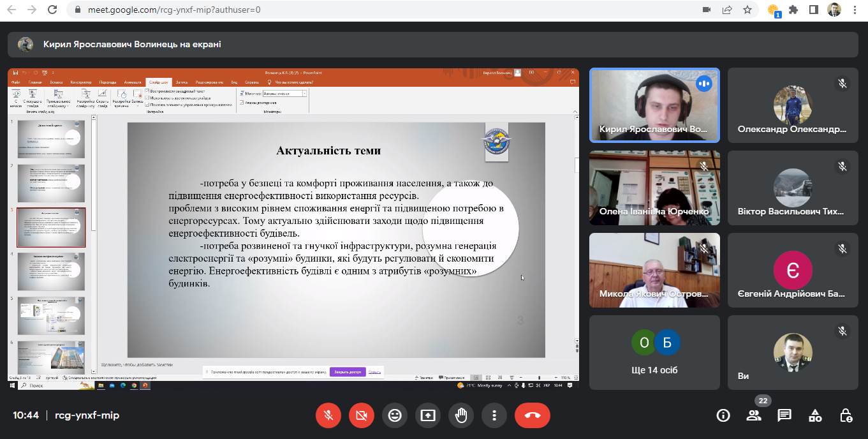This screenshot has height=439, width=868.
Task: Click purple 'Закрыть доступ' stop-sharing button
Action: pyautogui.click(x=348, y=372)
